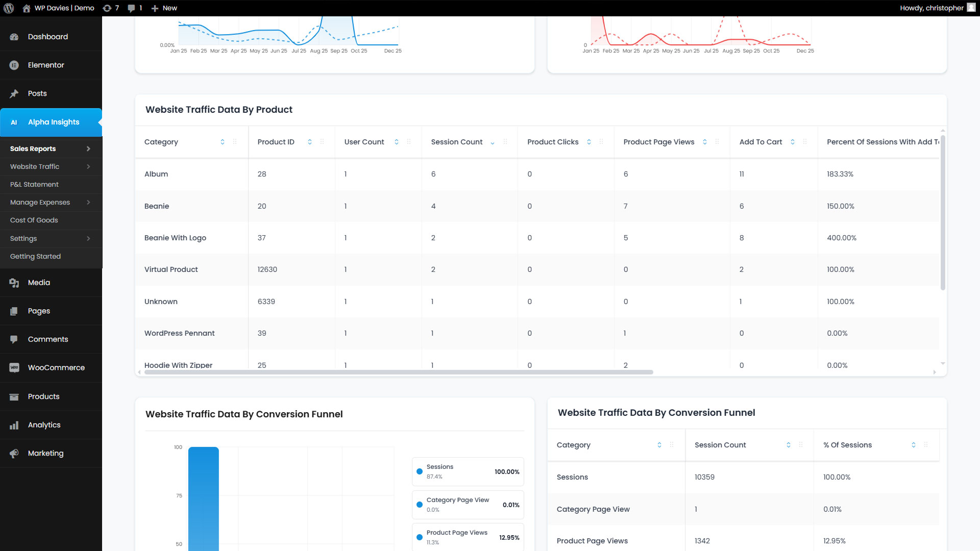The image size is (980, 551).
Task: Click the WordPress logo icon
Action: (x=9, y=8)
